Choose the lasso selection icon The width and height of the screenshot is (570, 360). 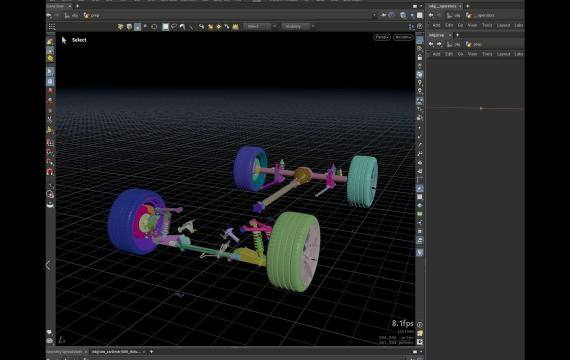point(174,27)
